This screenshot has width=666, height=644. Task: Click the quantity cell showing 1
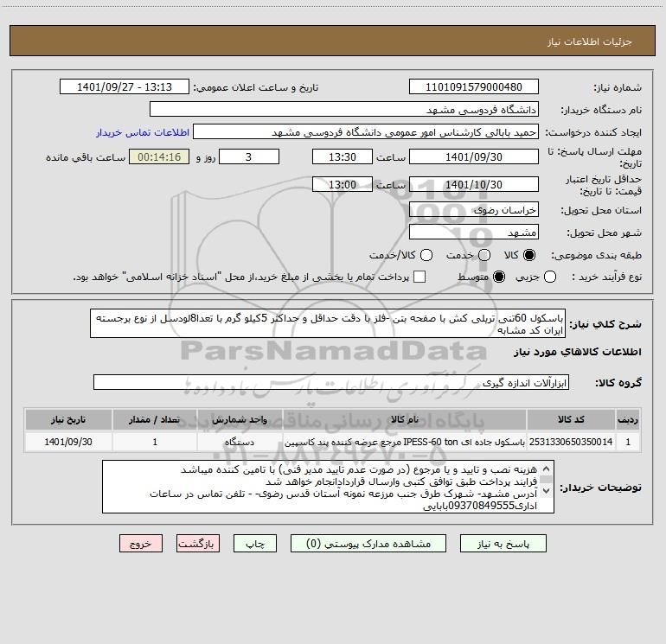[x=155, y=442]
